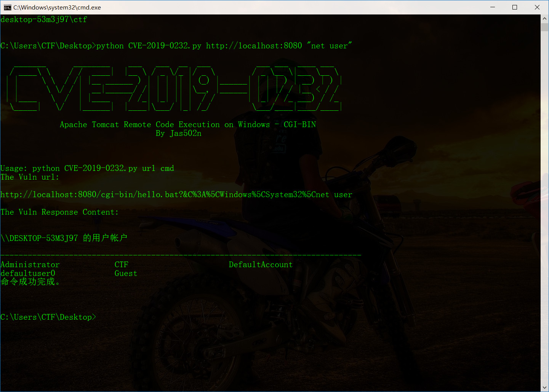
Task: Click 'Apache Tomcat Remote Code Execution on Windows' line
Action: click(x=188, y=124)
